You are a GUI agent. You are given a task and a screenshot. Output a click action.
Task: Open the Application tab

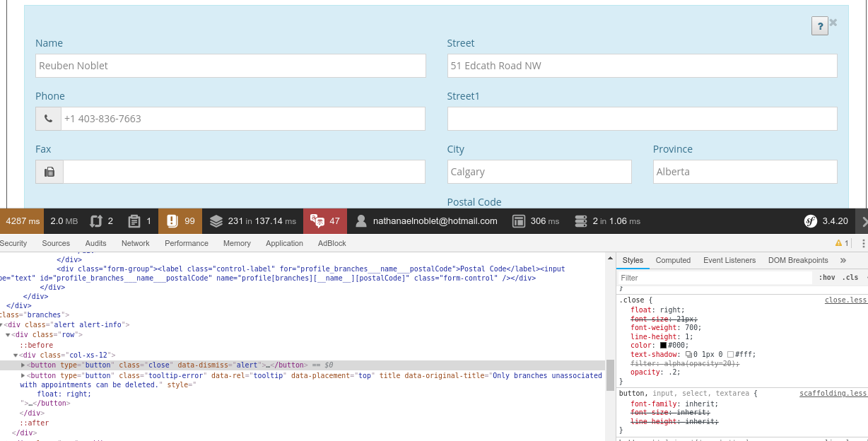284,243
